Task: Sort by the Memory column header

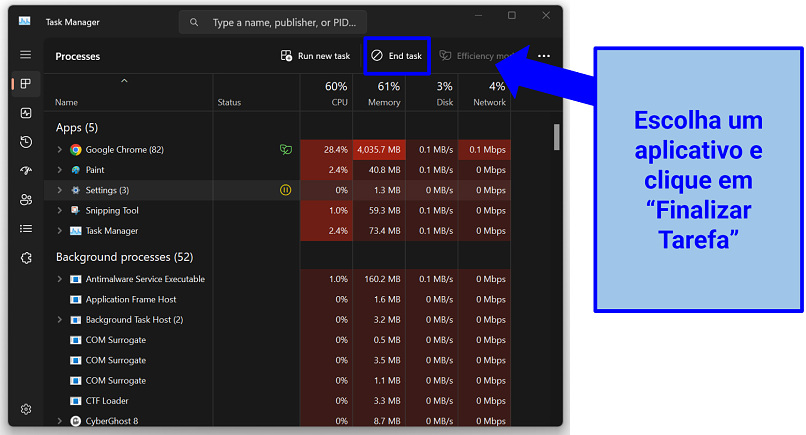Action: click(x=379, y=93)
